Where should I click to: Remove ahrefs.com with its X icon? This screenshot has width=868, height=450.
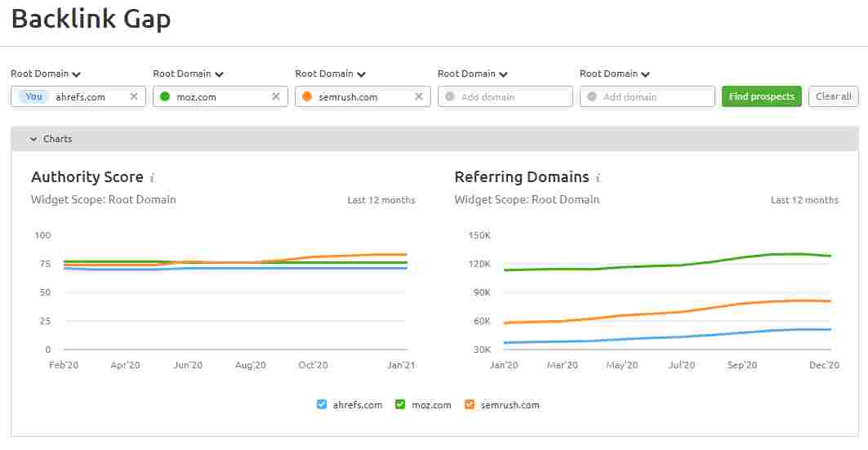click(x=134, y=96)
